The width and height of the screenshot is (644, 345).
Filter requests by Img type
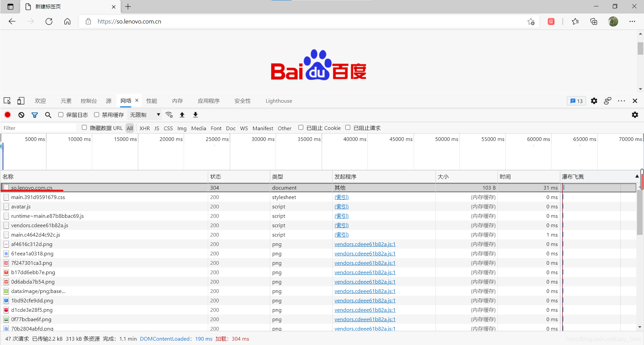[182, 128]
